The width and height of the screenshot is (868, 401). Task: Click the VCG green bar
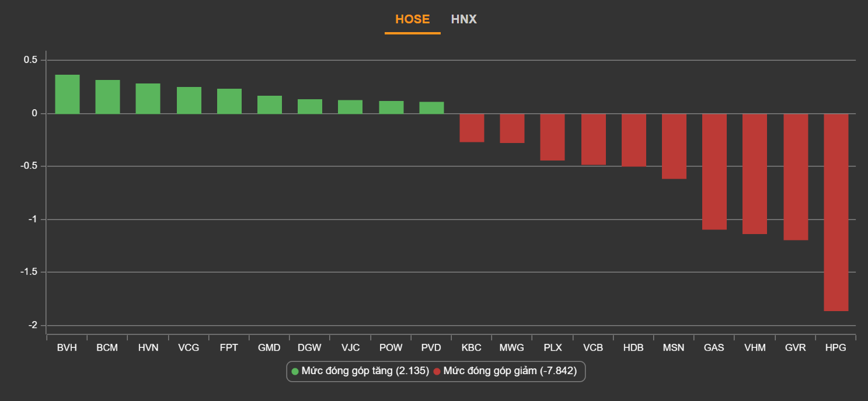click(x=189, y=100)
